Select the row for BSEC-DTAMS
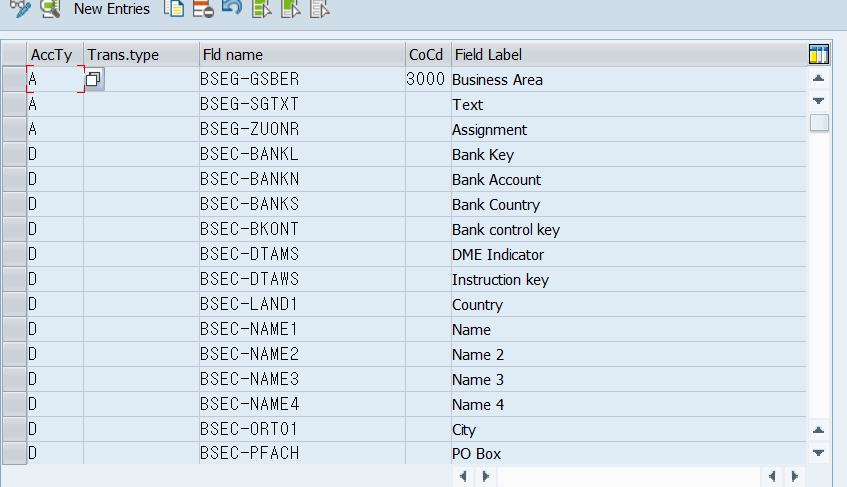Screen dimensions: 847x487 click(x=15, y=254)
